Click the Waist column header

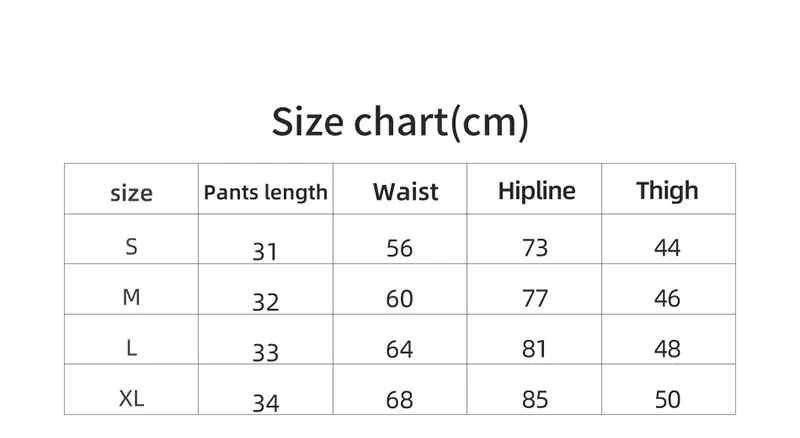coord(406,192)
